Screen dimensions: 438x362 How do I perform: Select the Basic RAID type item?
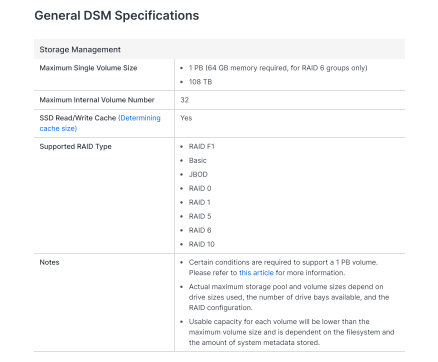tap(198, 161)
